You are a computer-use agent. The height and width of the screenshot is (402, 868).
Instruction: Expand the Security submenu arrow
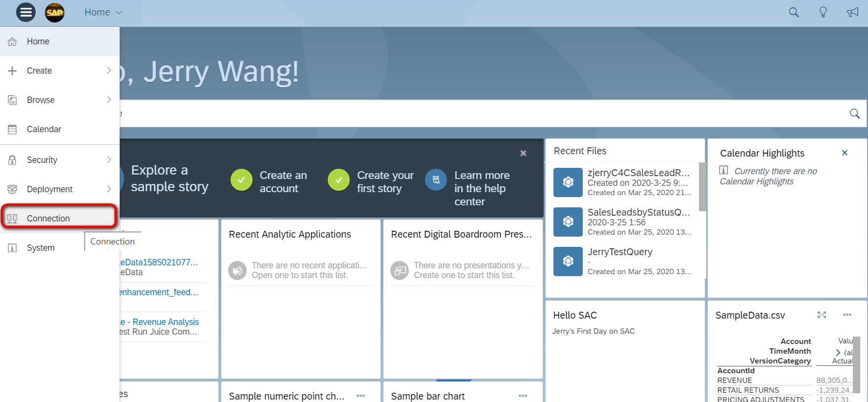pyautogui.click(x=109, y=160)
